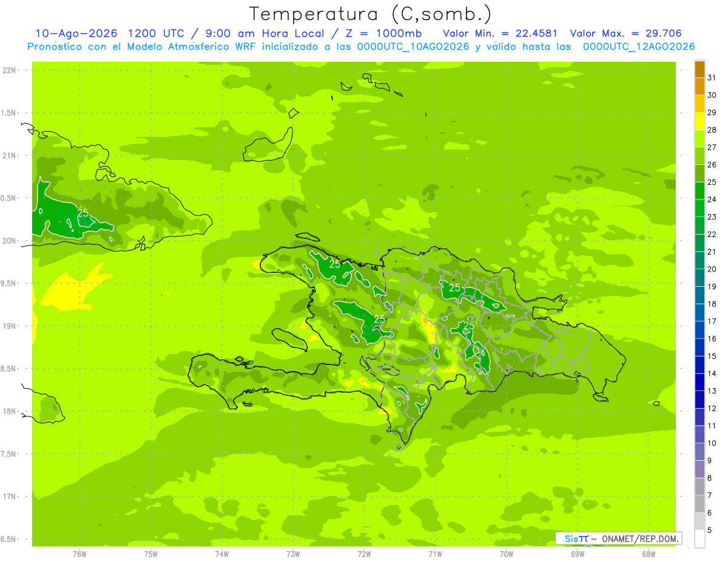This screenshot has width=728, height=562.
Task: Click the '25' contour label over eastern Cuba
Action: [x=83, y=213]
